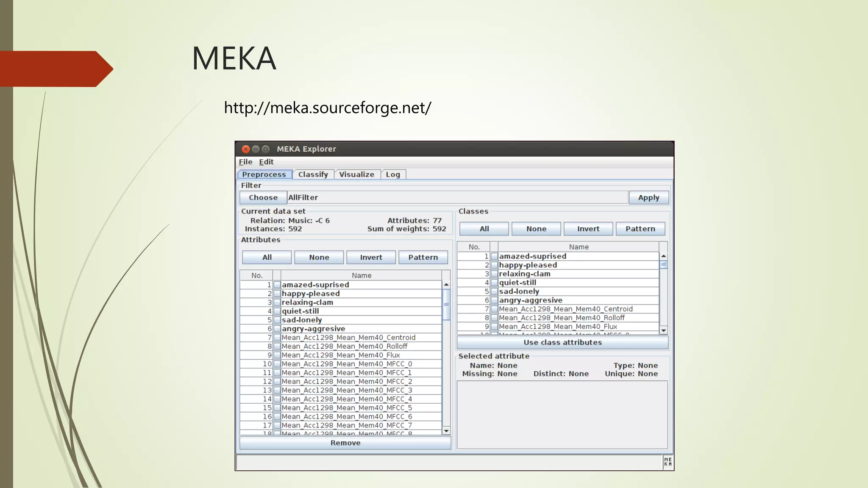Click Attributes list scrollbar thumb

coord(446,305)
